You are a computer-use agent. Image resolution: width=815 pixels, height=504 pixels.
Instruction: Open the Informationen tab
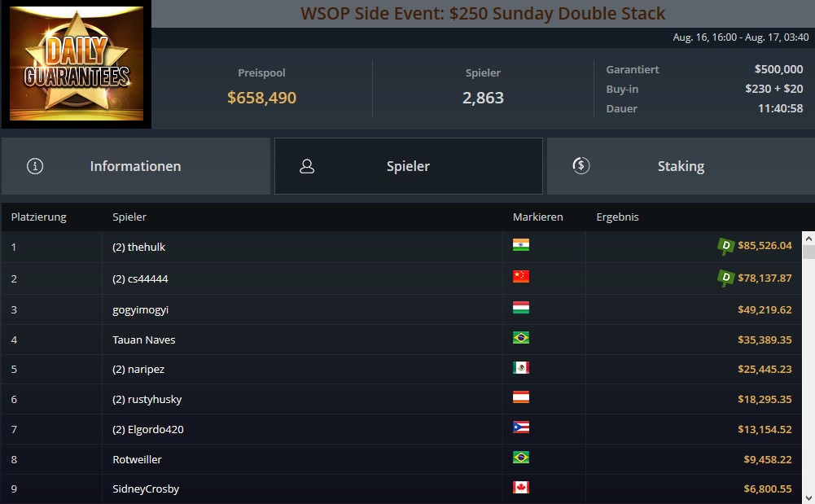136,166
